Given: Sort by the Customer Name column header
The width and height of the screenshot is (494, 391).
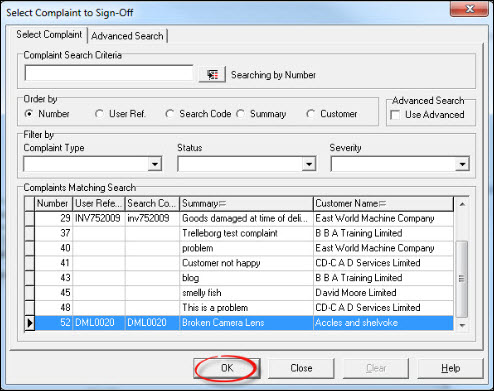Looking at the screenshot, I should [x=383, y=204].
